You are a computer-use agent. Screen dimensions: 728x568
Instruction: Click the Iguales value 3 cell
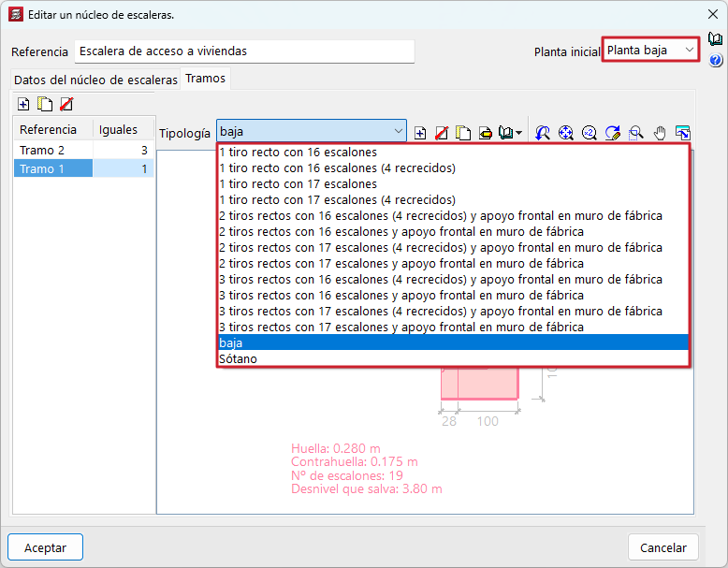pyautogui.click(x=124, y=150)
